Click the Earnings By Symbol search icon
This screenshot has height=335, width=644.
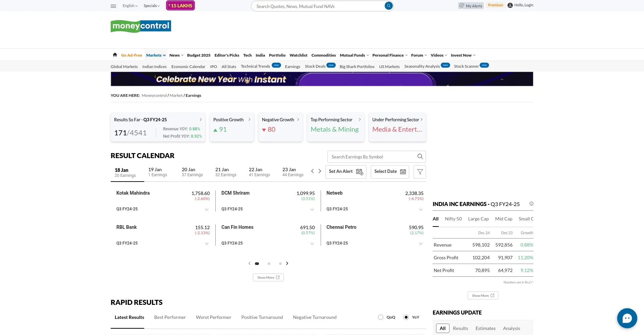coord(420,156)
